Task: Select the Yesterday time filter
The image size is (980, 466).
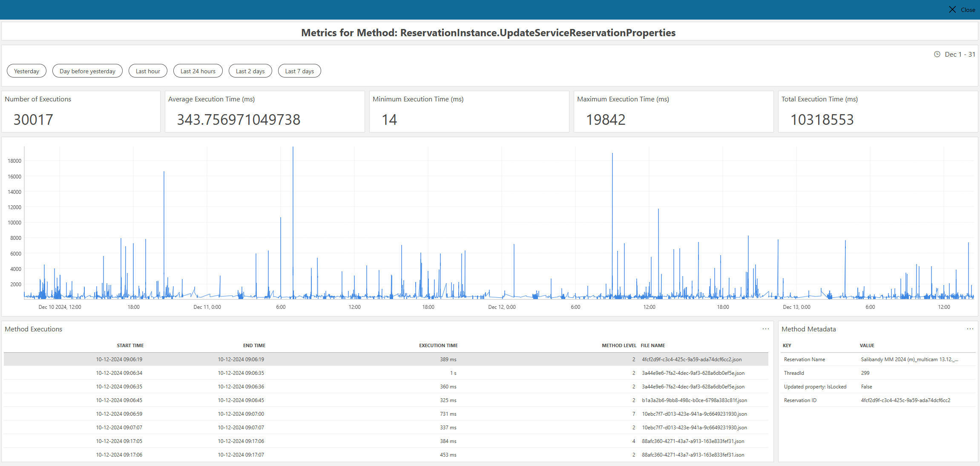Action: click(26, 71)
